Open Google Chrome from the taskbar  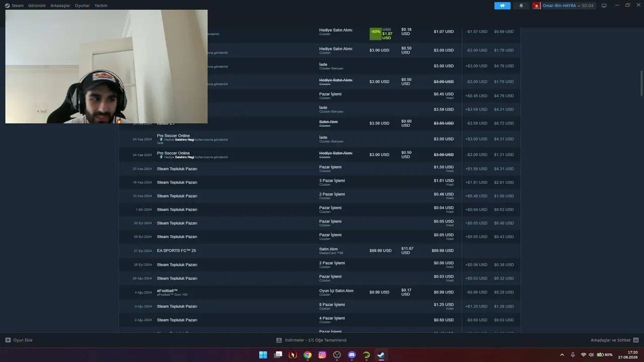[307, 355]
